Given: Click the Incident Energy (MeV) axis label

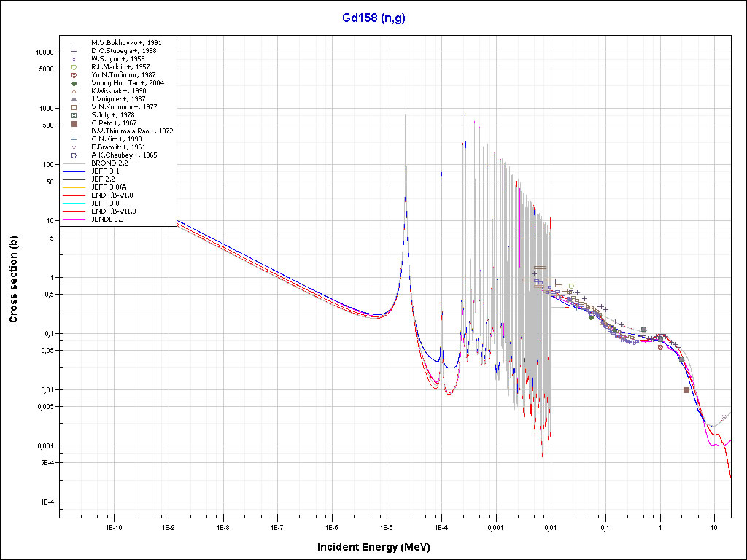Looking at the screenshot, I should 379,547.
